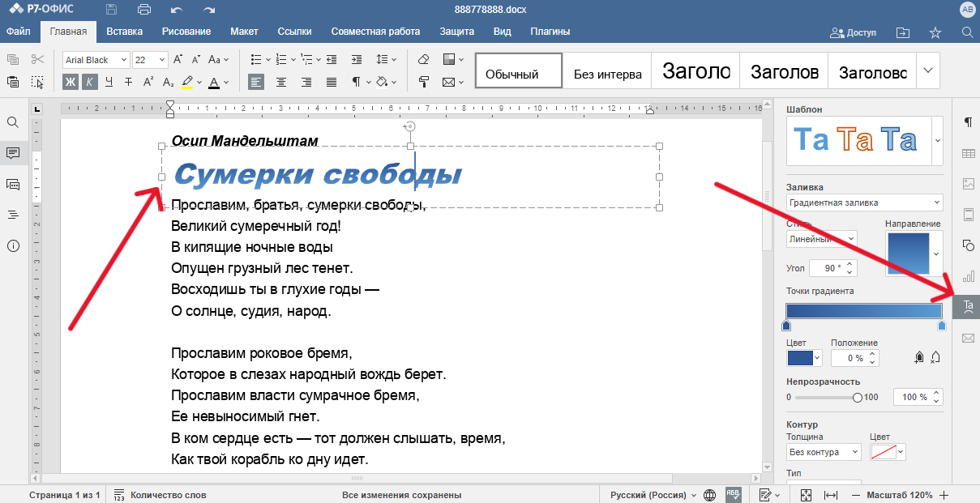Toggle italic formatting (К)
This screenshot has width=980, height=503.
click(x=89, y=82)
